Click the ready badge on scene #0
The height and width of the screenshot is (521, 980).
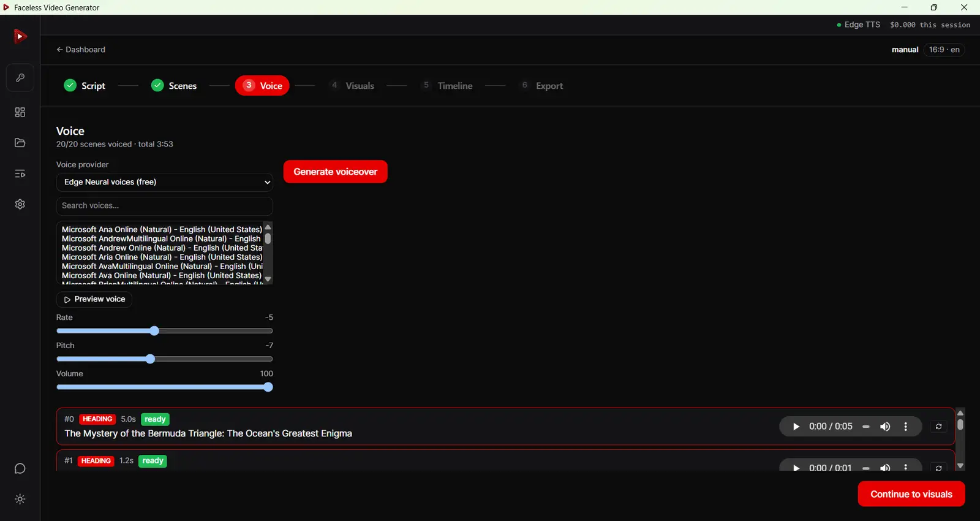[155, 419]
